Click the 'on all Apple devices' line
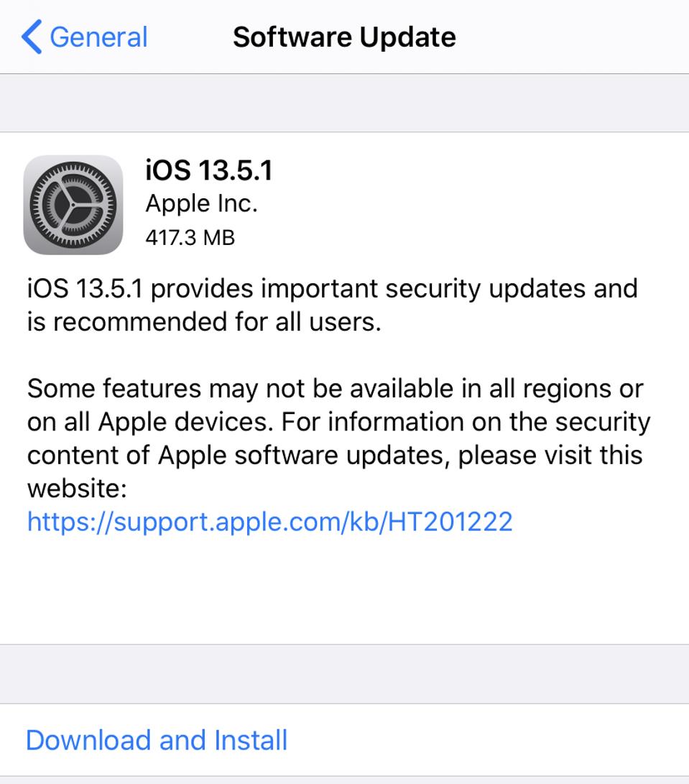689x784 pixels. (x=338, y=422)
